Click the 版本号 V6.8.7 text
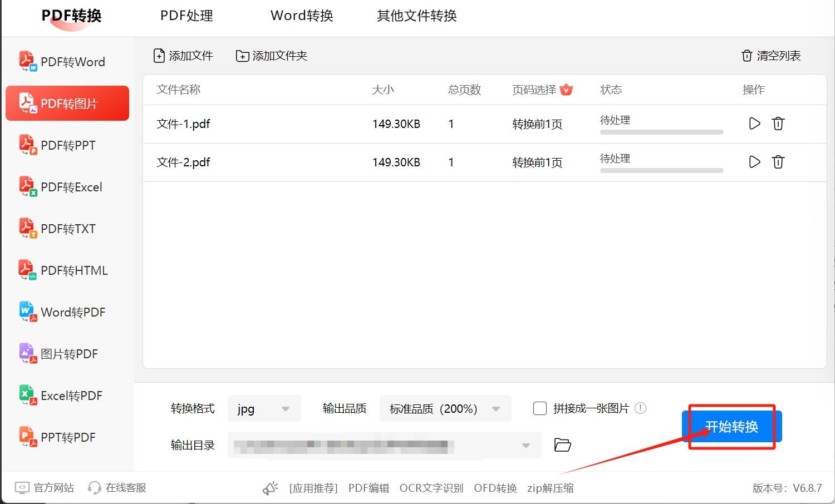This screenshot has height=504, width=835. coord(787,488)
